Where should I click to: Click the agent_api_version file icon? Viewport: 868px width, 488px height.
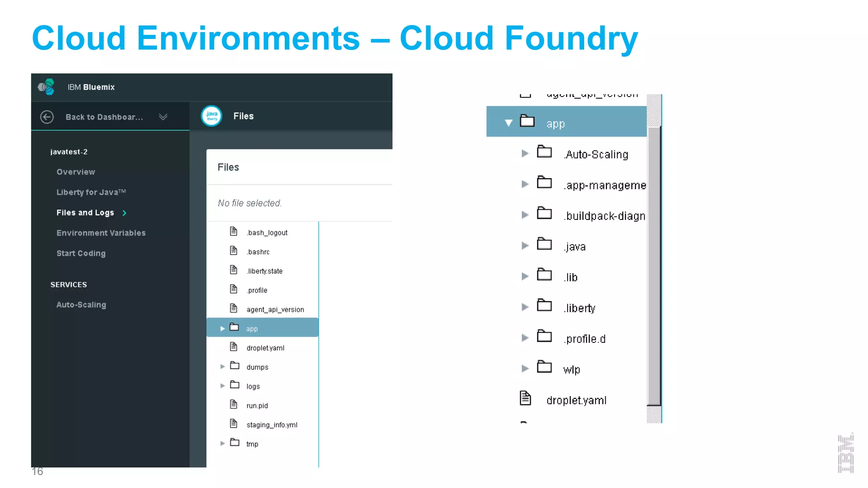(x=234, y=308)
